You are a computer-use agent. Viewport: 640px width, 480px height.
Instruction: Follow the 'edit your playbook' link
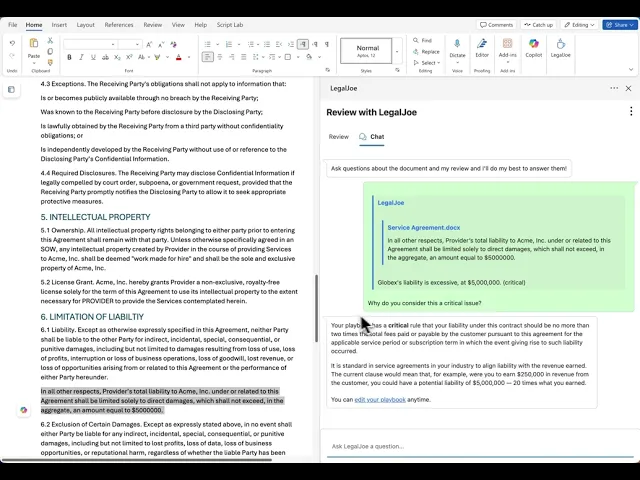(x=380, y=400)
